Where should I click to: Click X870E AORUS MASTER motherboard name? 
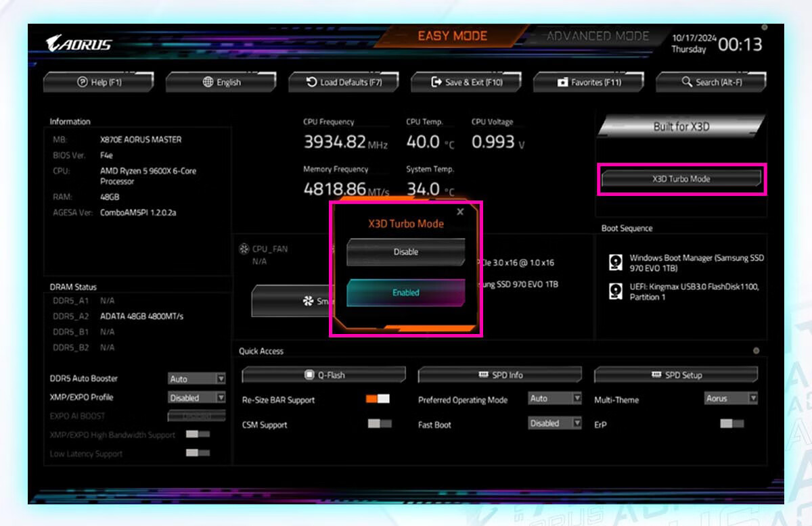point(141,139)
